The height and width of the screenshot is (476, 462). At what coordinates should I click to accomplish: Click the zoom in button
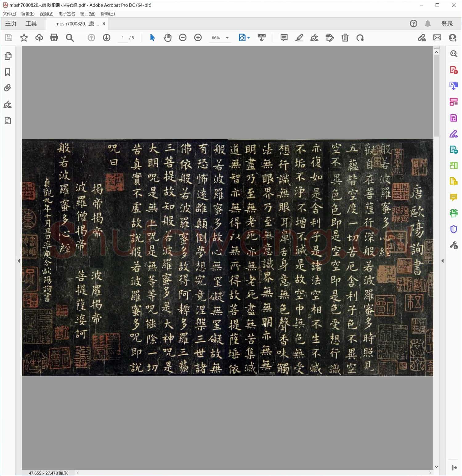pyautogui.click(x=198, y=38)
